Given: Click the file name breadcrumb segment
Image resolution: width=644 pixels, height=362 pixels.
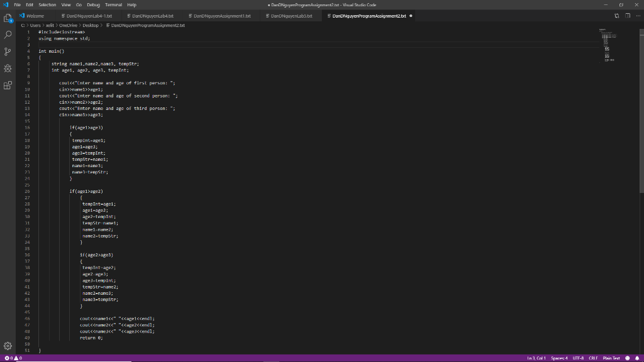Looking at the screenshot, I should [147, 25].
